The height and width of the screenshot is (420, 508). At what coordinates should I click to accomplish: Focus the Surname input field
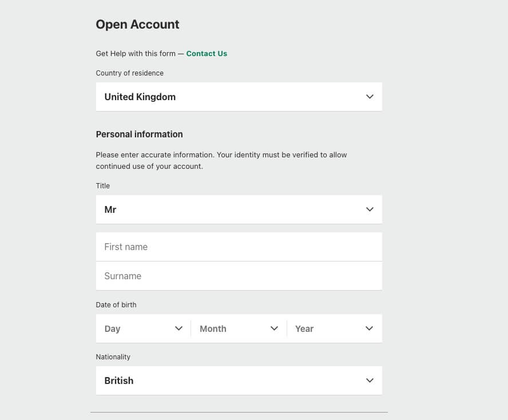(239, 276)
